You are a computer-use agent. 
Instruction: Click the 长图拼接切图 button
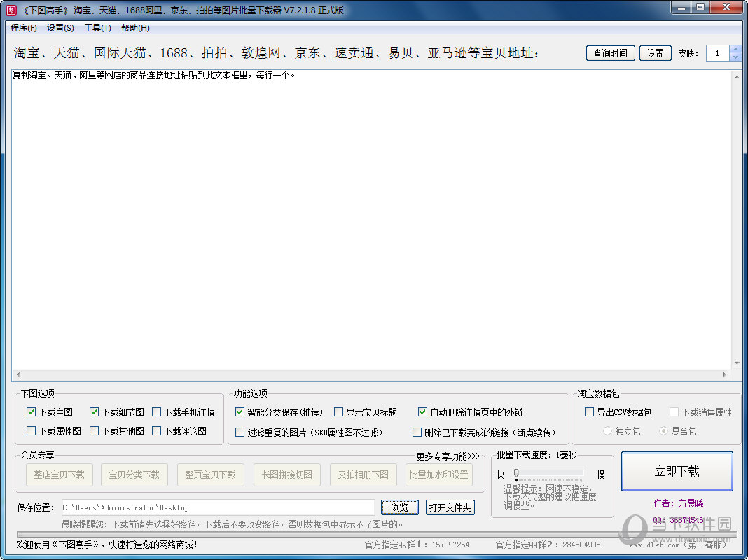[x=286, y=475]
